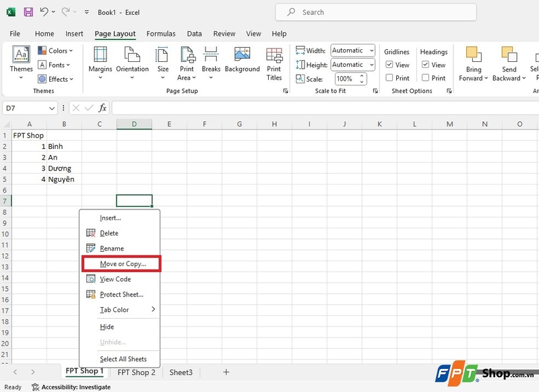Click the Excel app logo icon

pos(11,12)
